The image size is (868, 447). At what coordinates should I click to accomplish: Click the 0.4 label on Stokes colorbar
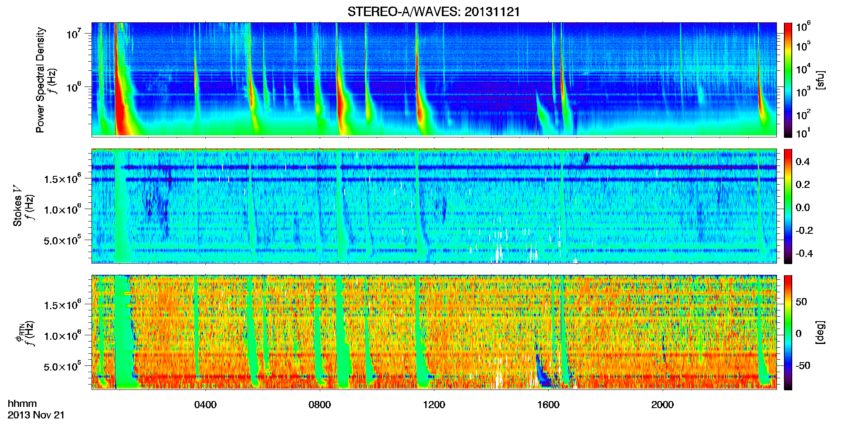803,161
